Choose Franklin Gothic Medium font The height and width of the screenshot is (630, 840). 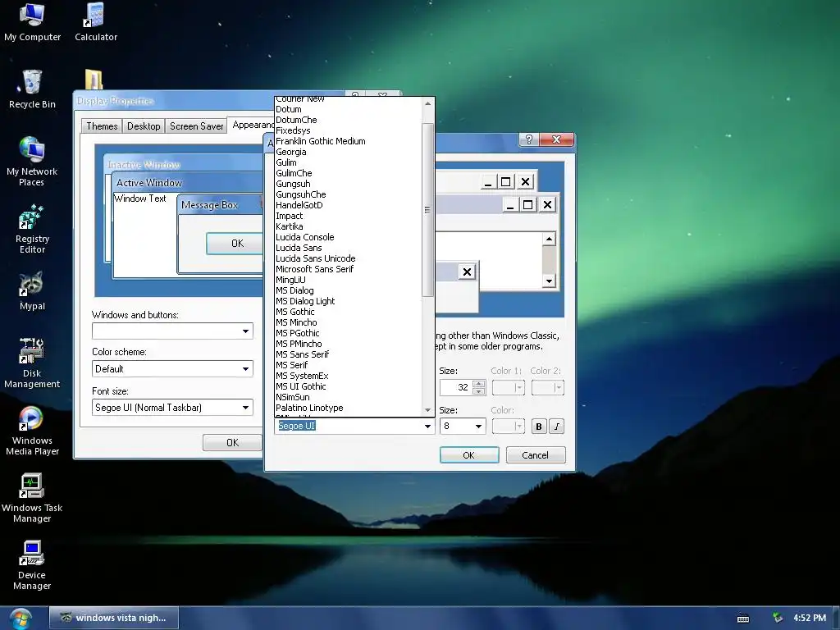(x=348, y=141)
